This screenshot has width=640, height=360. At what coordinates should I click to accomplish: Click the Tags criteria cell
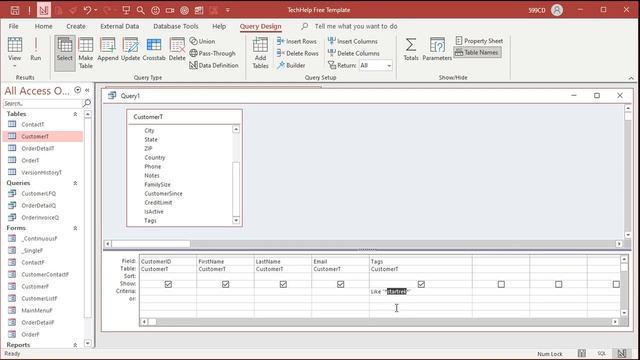[421, 291]
